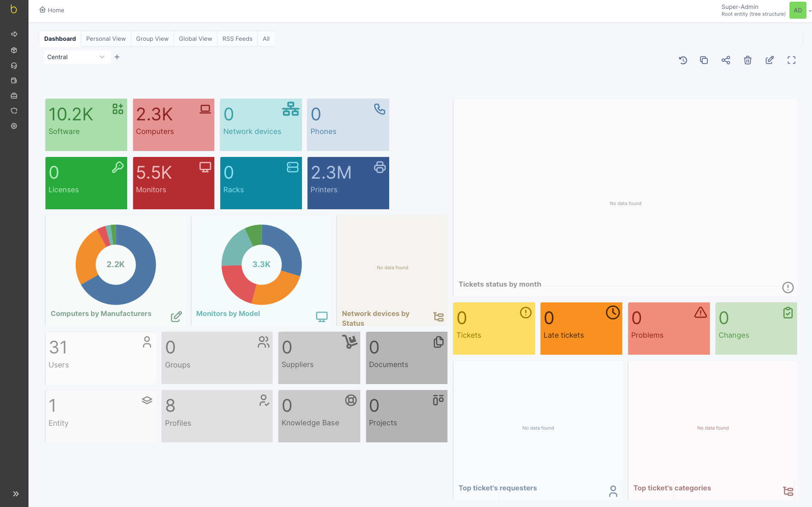Click the orange Late tickets card
The width and height of the screenshot is (812, 507).
pos(581,328)
